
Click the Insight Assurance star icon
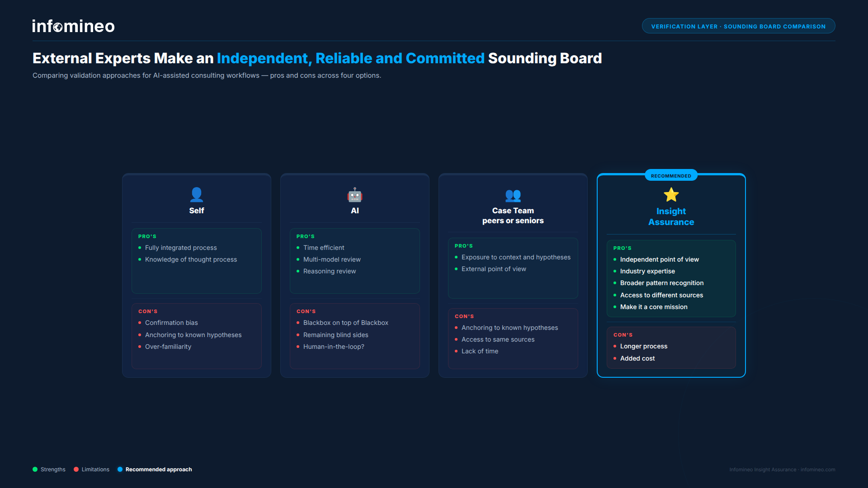tap(671, 195)
